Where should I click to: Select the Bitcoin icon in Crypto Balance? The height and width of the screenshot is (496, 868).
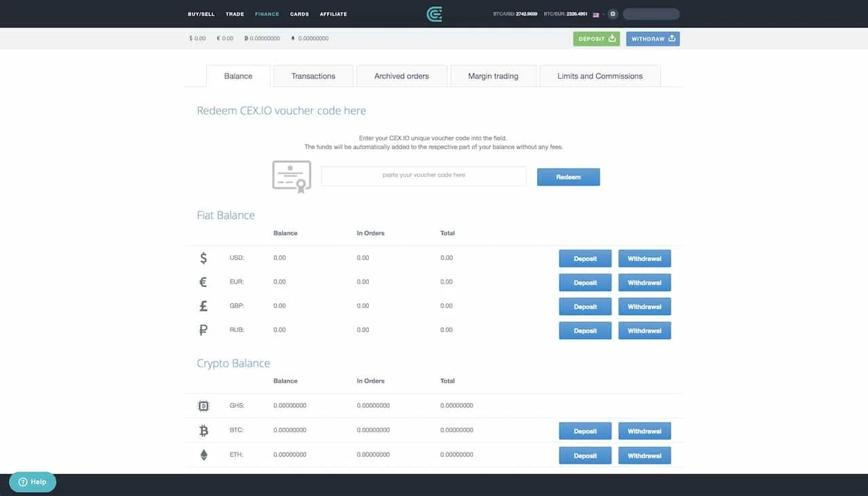[x=203, y=430]
